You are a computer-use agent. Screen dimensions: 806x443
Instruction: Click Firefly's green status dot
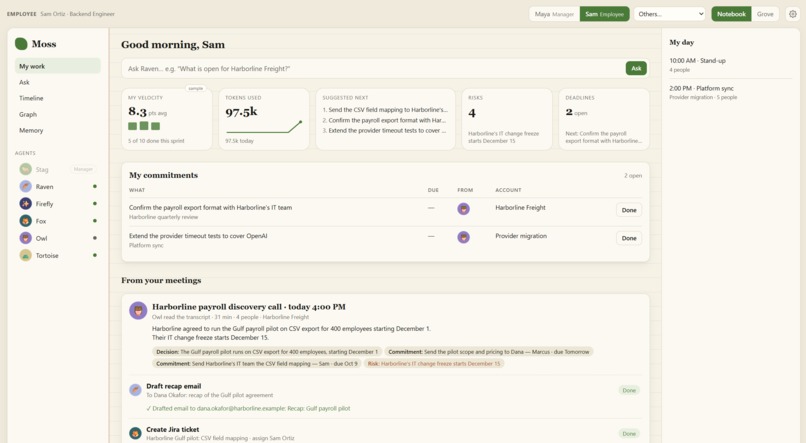95,204
